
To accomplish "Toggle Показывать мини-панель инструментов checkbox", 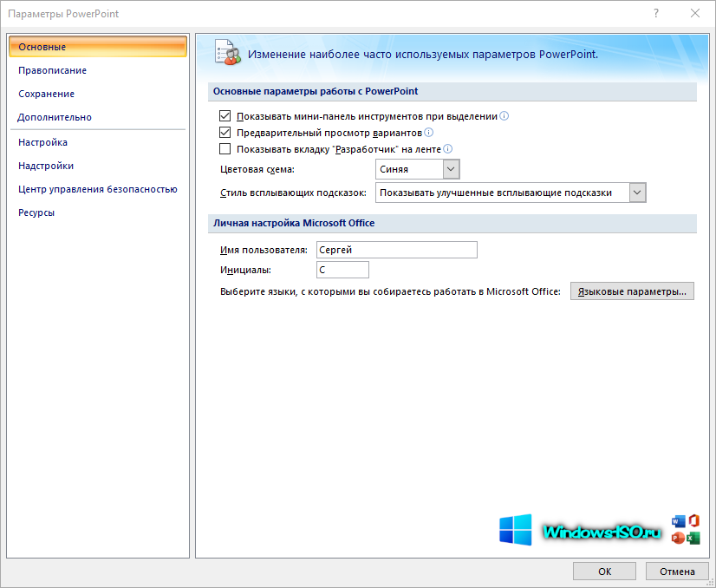I will coord(225,116).
